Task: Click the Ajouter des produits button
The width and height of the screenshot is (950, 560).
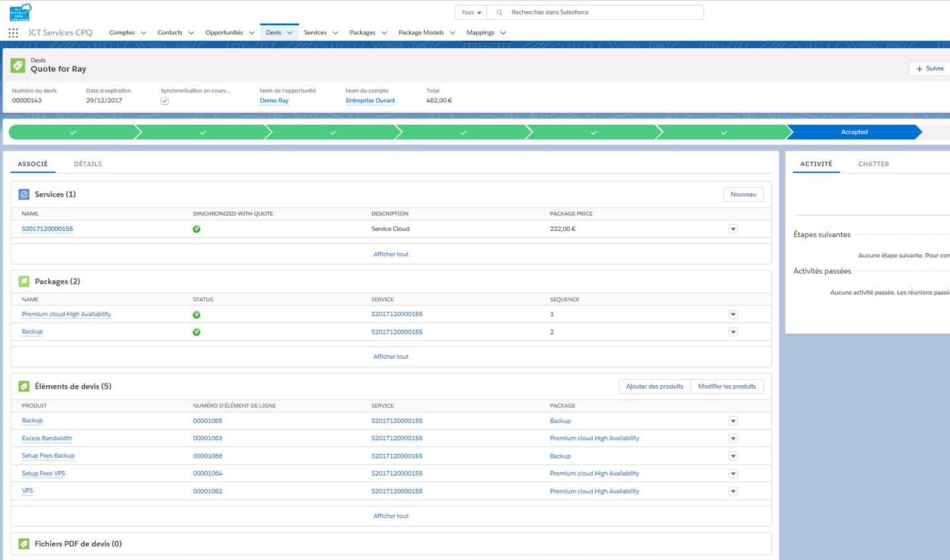Action: click(x=655, y=387)
